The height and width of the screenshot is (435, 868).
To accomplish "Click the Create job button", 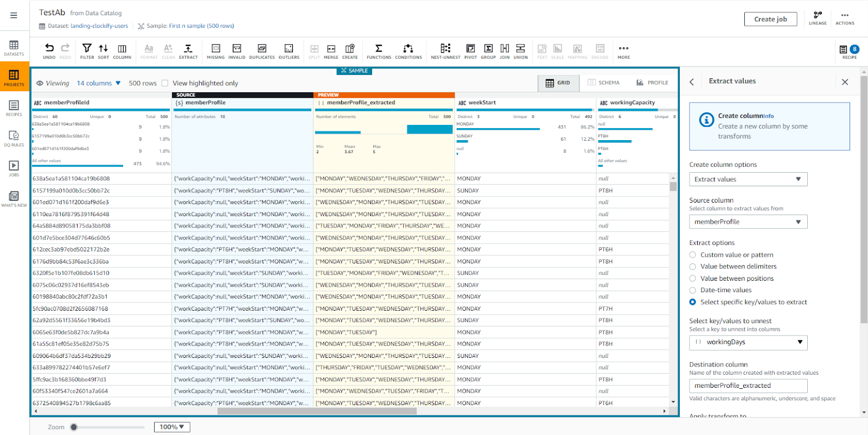I will point(770,19).
